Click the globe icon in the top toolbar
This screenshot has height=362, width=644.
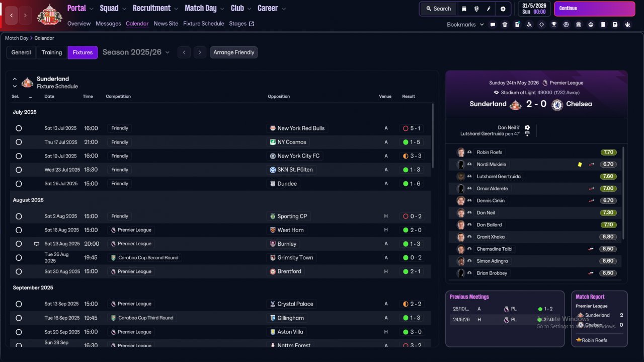point(476,9)
